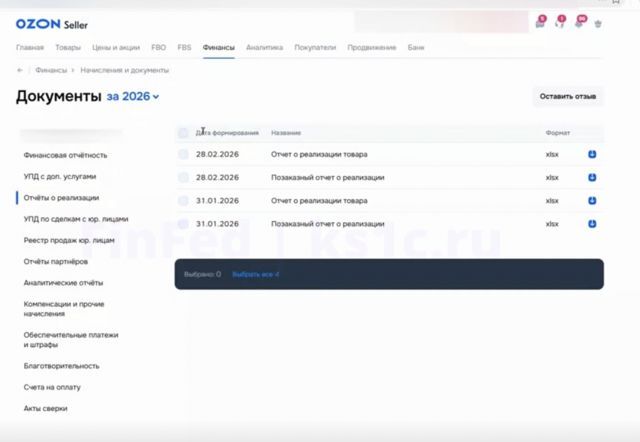Open Обеспечительные платежи и штрафы
Viewport: 640px width, 442px height.
point(71,340)
